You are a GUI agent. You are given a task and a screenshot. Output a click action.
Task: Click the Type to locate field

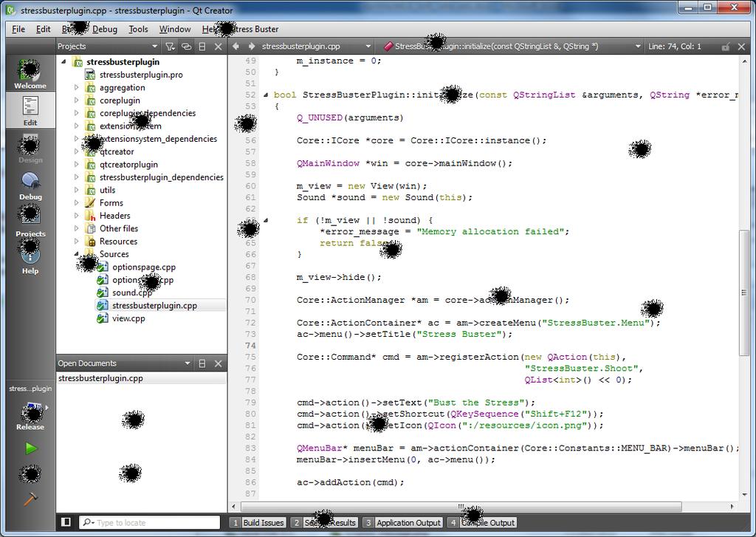pyautogui.click(x=149, y=522)
